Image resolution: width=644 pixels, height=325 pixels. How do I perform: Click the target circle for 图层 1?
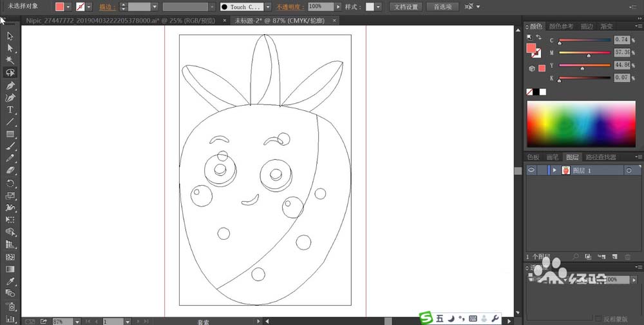point(629,170)
